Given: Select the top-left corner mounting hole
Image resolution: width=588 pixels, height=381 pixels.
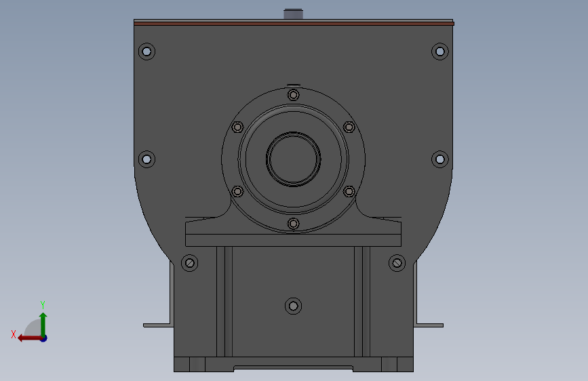Looking at the screenshot, I should click(146, 52).
